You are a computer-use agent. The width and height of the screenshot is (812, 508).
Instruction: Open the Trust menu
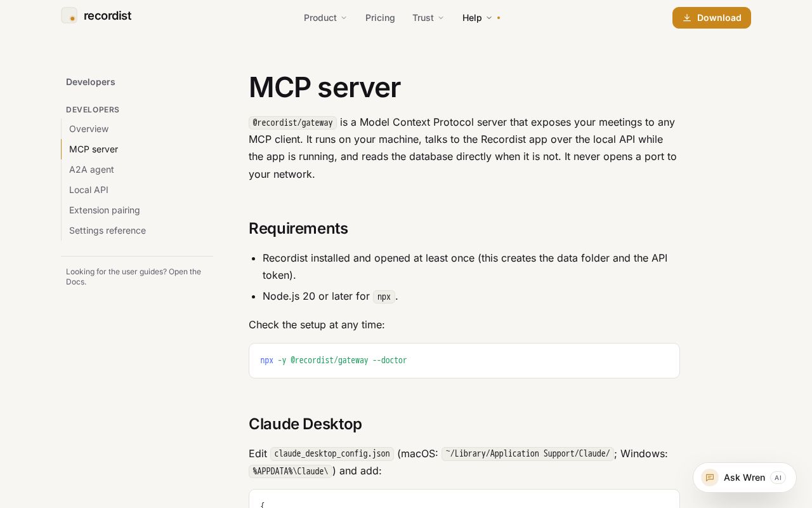pyautogui.click(x=428, y=18)
